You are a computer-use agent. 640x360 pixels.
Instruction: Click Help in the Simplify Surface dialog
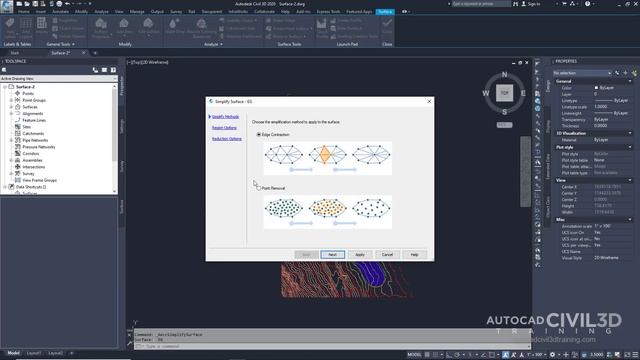click(414, 254)
